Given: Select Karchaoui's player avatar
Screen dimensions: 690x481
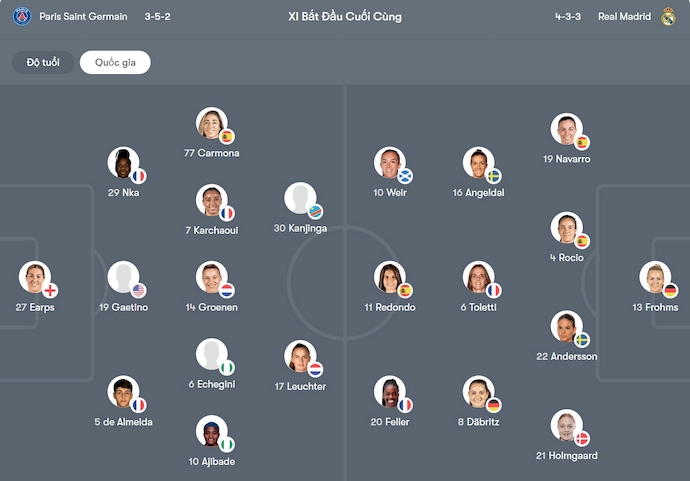Looking at the screenshot, I should [211, 200].
